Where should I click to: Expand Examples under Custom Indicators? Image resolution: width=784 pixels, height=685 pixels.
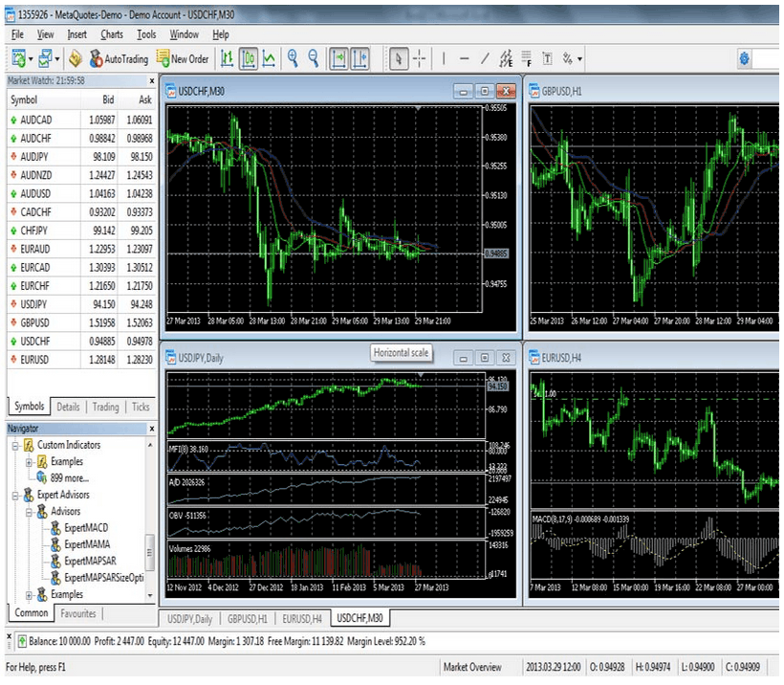(29, 462)
